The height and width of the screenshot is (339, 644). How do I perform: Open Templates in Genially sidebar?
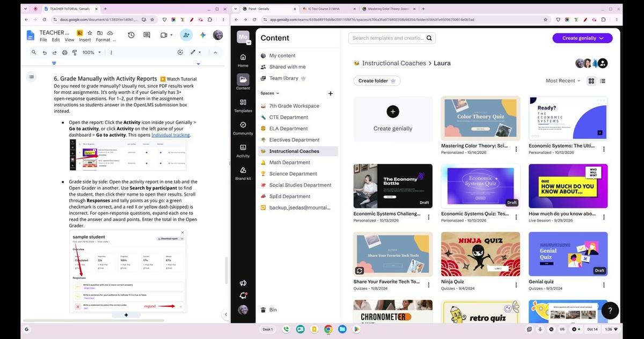(x=243, y=105)
